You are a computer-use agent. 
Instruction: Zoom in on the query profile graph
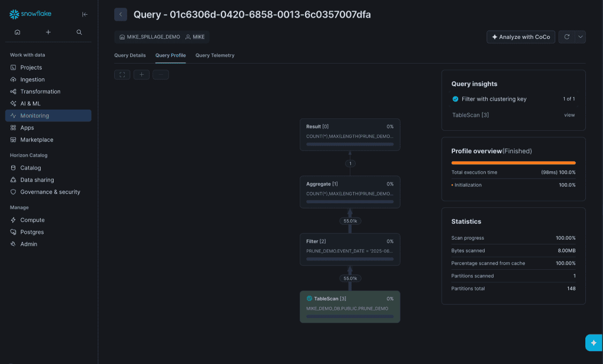tap(141, 75)
